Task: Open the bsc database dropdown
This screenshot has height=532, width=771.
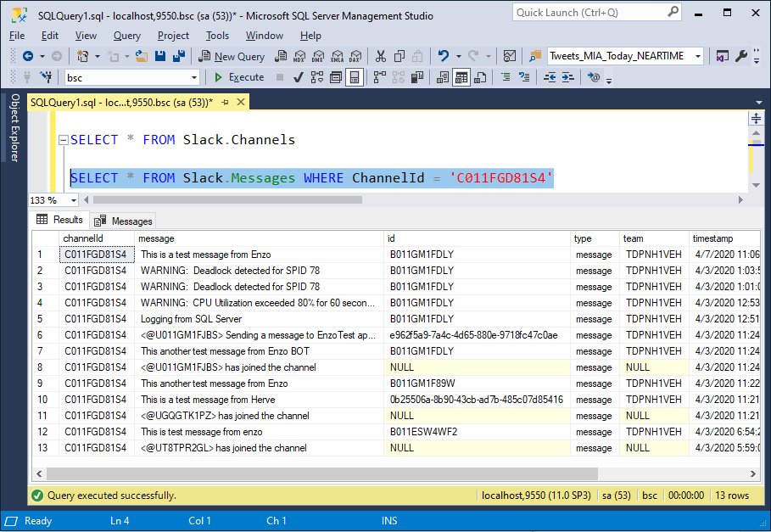Action: [x=193, y=78]
